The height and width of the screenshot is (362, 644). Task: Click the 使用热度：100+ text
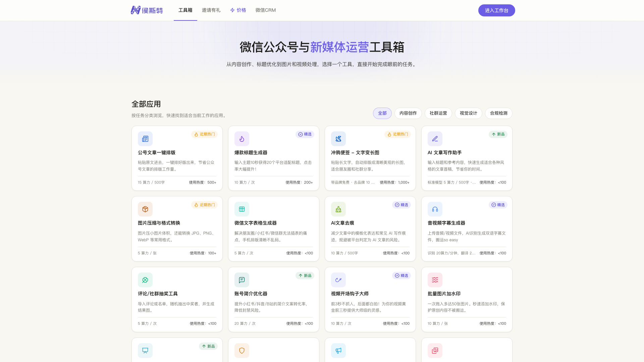(x=203, y=253)
